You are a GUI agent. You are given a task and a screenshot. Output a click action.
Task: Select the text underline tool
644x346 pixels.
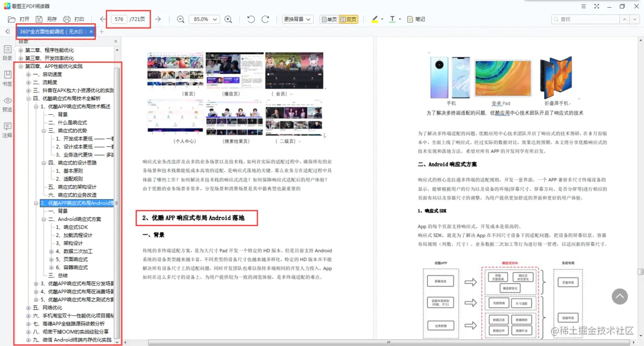click(x=392, y=19)
